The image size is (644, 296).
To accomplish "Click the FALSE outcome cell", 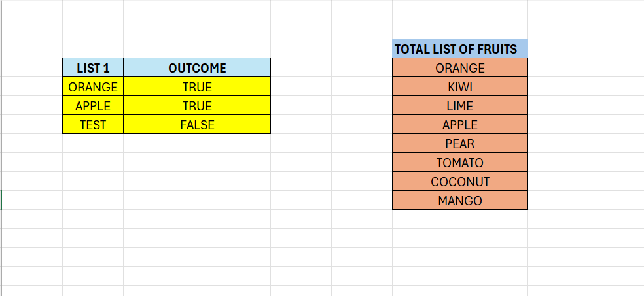I will (197, 125).
